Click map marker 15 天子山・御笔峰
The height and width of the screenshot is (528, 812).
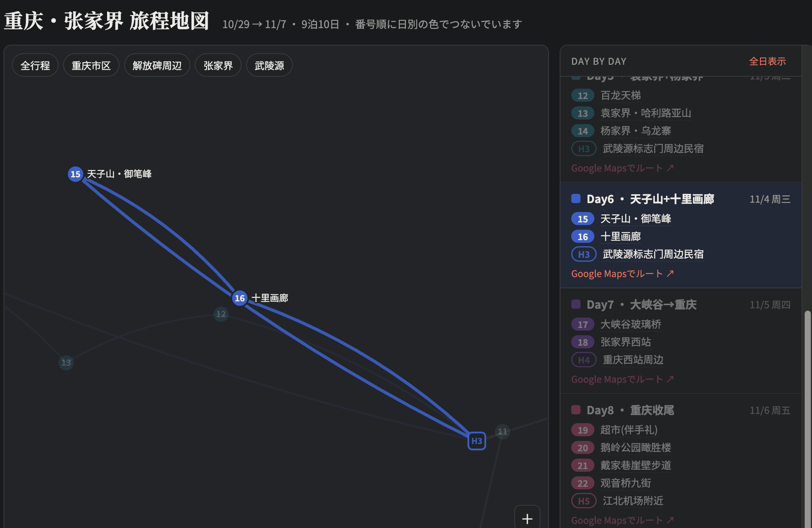(x=75, y=174)
